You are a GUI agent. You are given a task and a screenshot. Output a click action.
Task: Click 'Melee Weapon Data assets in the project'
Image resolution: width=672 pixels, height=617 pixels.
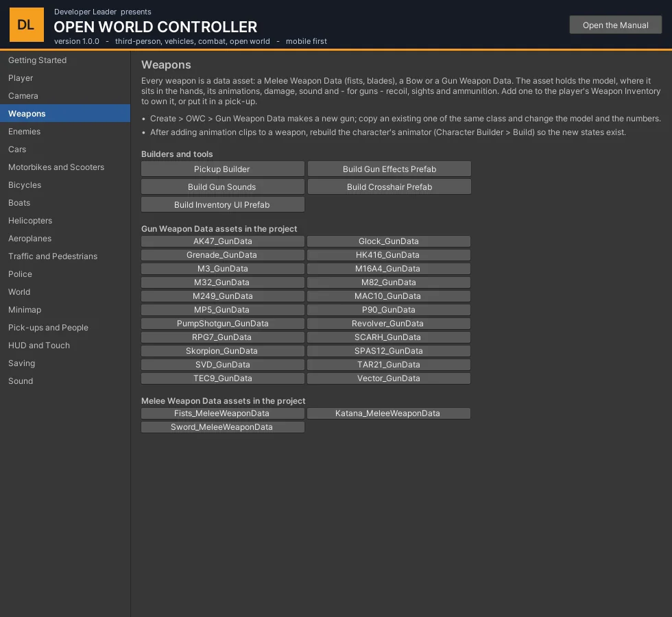(x=224, y=401)
